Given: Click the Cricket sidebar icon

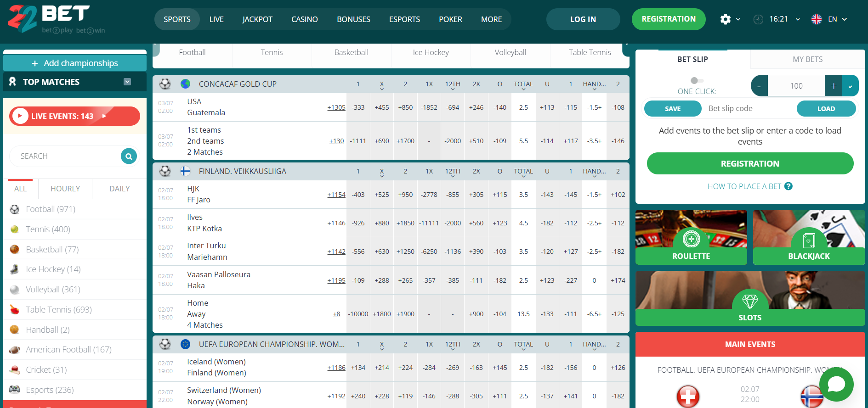Looking at the screenshot, I should (15, 370).
